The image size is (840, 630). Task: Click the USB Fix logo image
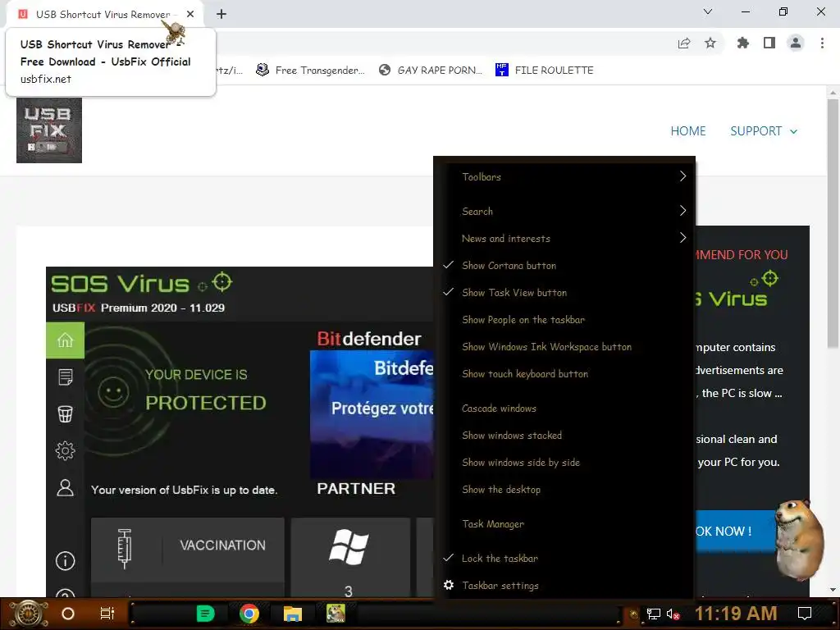point(49,130)
